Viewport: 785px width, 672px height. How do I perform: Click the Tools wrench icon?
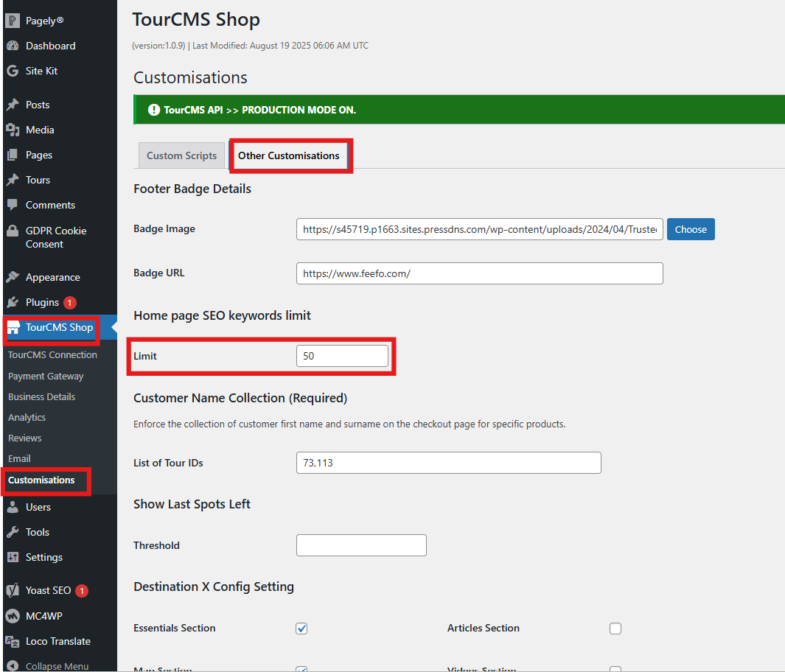point(13,532)
